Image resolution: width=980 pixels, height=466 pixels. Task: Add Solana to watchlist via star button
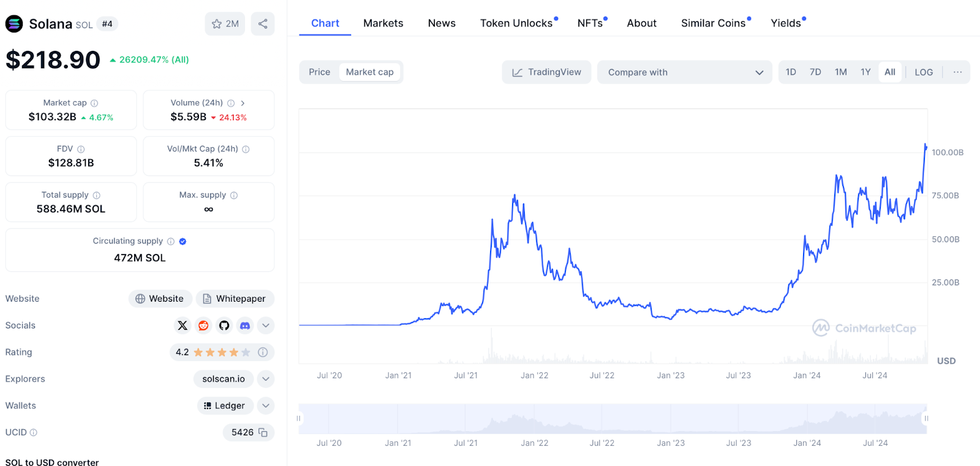pos(225,24)
